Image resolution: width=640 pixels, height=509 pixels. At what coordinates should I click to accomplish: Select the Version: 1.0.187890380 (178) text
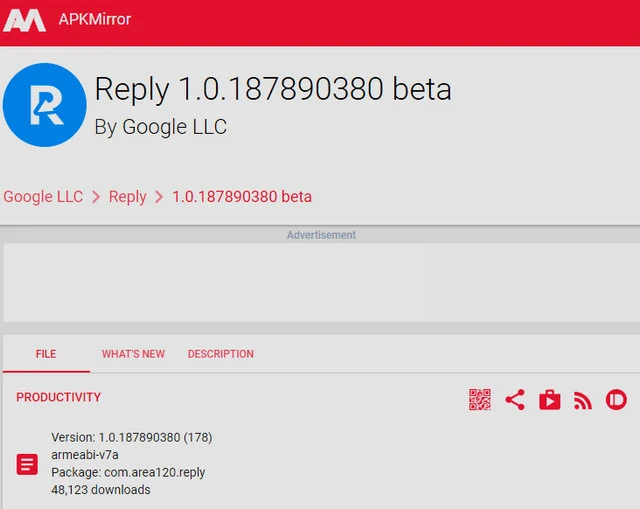(x=131, y=437)
